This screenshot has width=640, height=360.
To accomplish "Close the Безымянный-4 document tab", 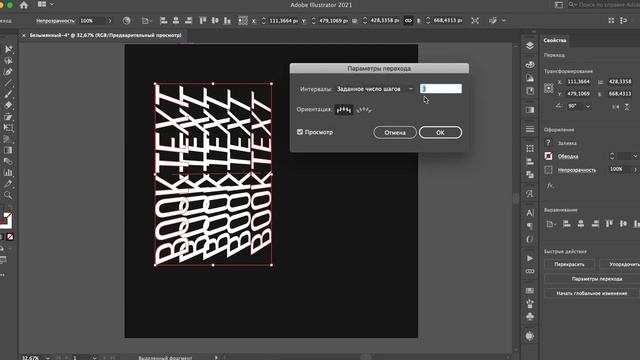I will (23, 36).
